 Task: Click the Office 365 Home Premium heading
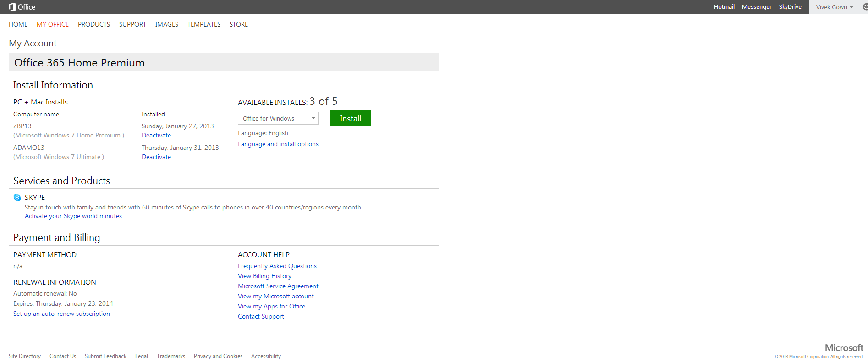point(79,63)
